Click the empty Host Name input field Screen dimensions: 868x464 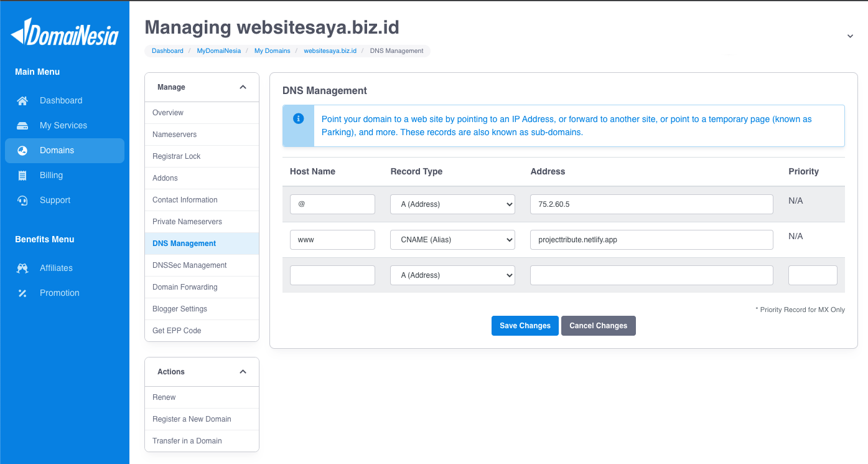[332, 275]
